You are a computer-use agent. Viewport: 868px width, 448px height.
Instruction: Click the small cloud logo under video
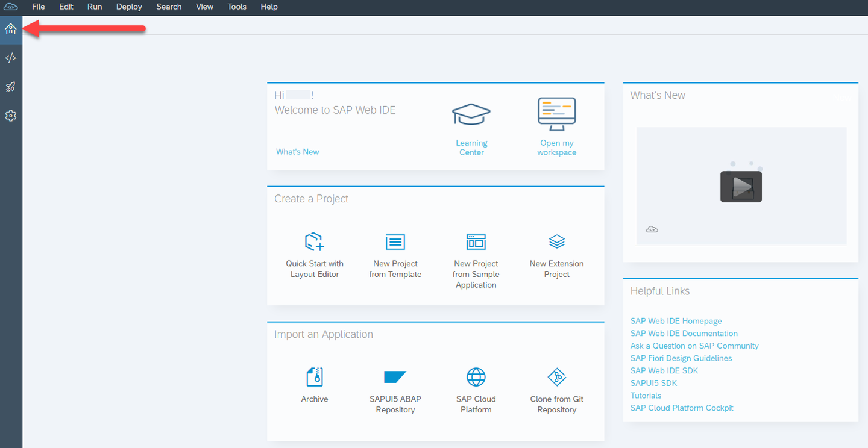point(652,229)
